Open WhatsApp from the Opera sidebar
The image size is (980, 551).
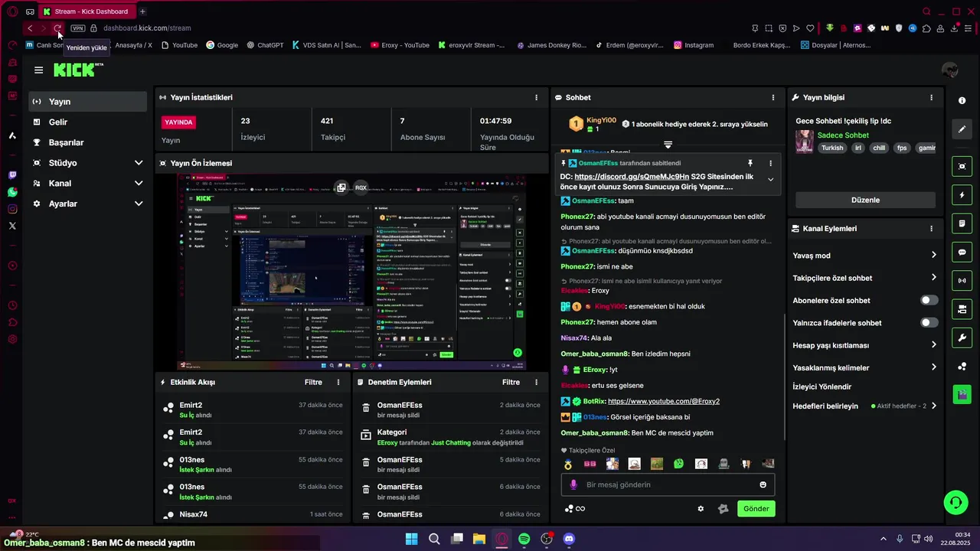click(x=12, y=192)
